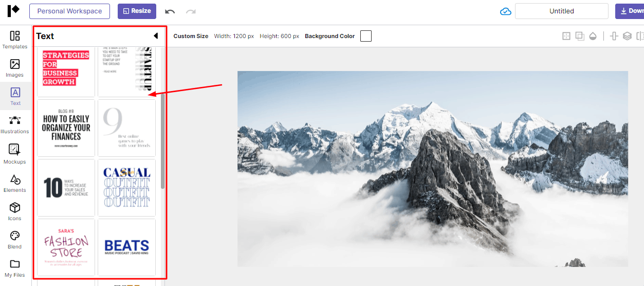Open the Mockups sidebar panel

pyautogui.click(x=15, y=154)
